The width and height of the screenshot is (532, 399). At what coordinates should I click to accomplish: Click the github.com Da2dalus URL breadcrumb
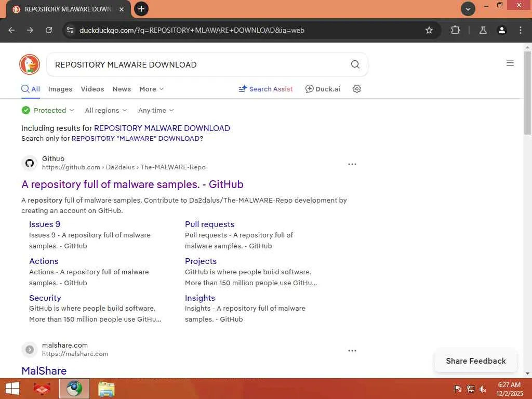click(x=124, y=167)
